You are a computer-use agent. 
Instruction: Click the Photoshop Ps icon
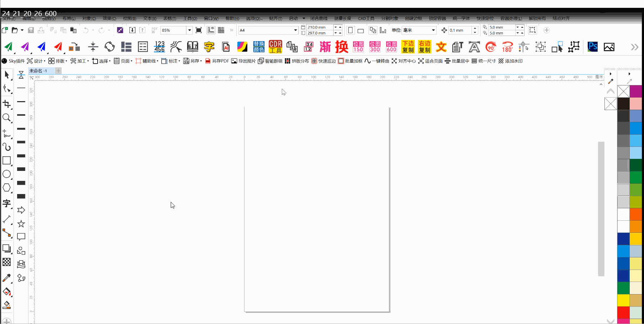[x=593, y=47]
